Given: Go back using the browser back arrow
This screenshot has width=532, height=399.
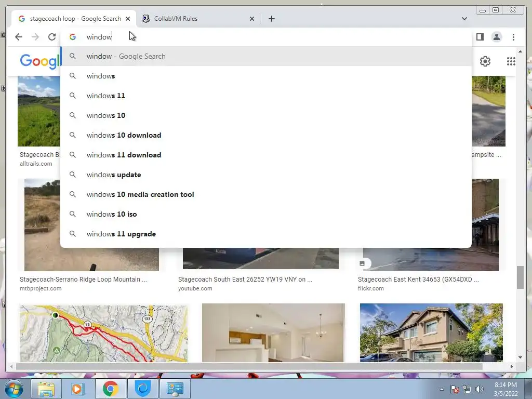Looking at the screenshot, I should coord(19,37).
